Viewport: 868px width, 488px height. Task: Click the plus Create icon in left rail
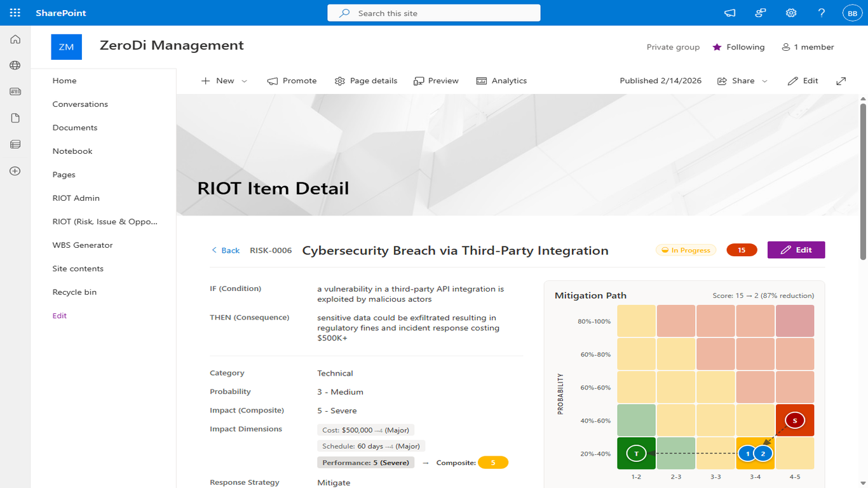pyautogui.click(x=15, y=171)
